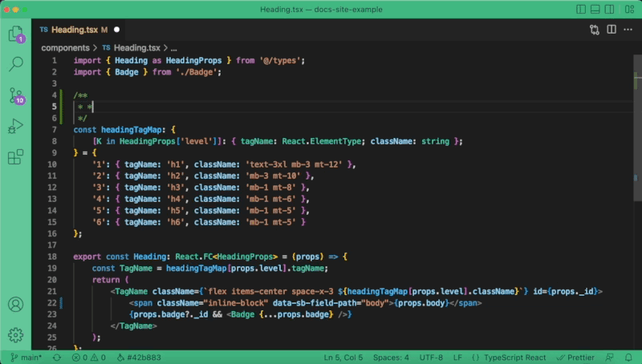
Task: Open the Source Control view
Action: 16,95
